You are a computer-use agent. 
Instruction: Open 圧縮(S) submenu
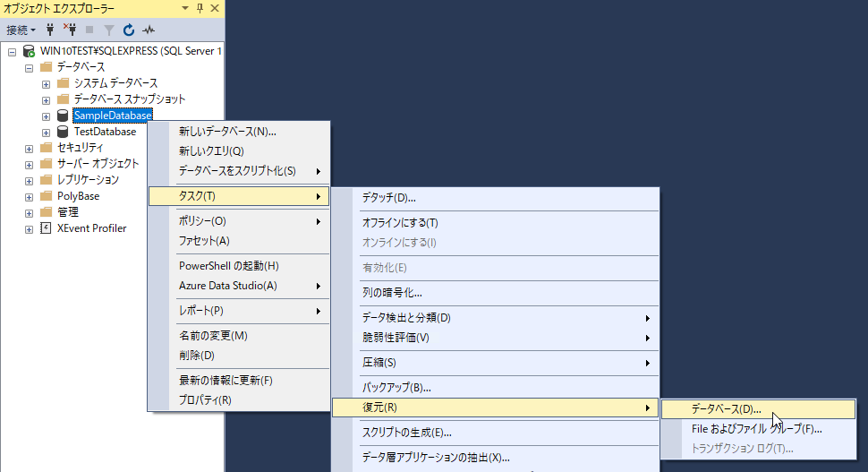496,363
